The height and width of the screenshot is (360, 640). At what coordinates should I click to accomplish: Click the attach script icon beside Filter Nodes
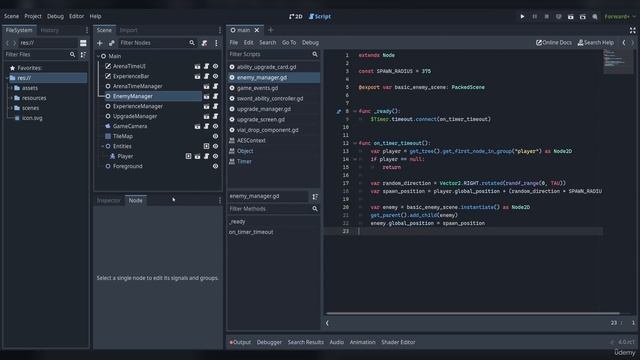pyautogui.click(x=204, y=43)
